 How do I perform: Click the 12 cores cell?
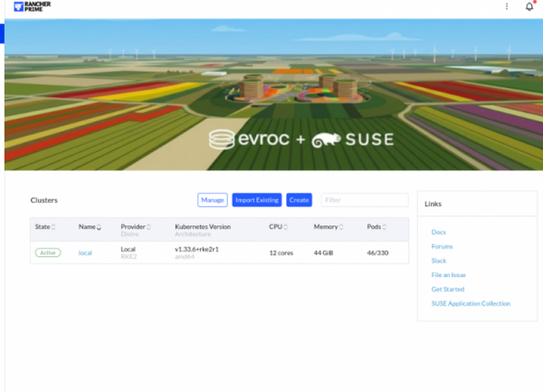click(281, 253)
